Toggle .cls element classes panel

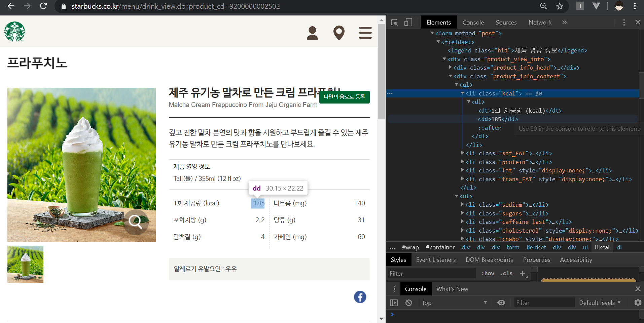coord(506,273)
